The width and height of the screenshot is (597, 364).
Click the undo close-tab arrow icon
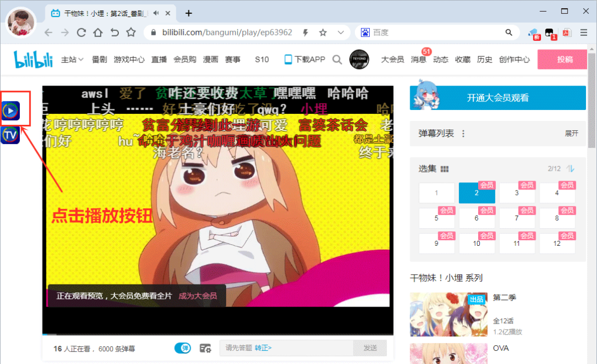[114, 33]
